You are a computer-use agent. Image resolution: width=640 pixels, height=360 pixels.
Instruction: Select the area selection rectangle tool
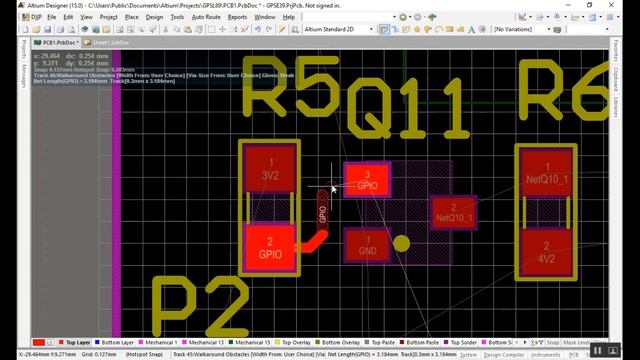pos(211,29)
